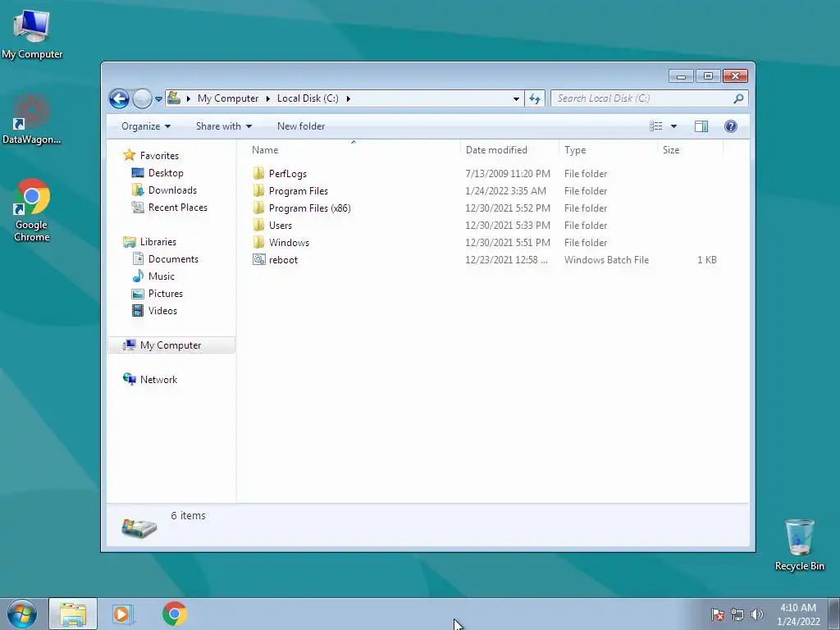Open Action Center flag in system tray
840x630 pixels.
click(x=718, y=614)
